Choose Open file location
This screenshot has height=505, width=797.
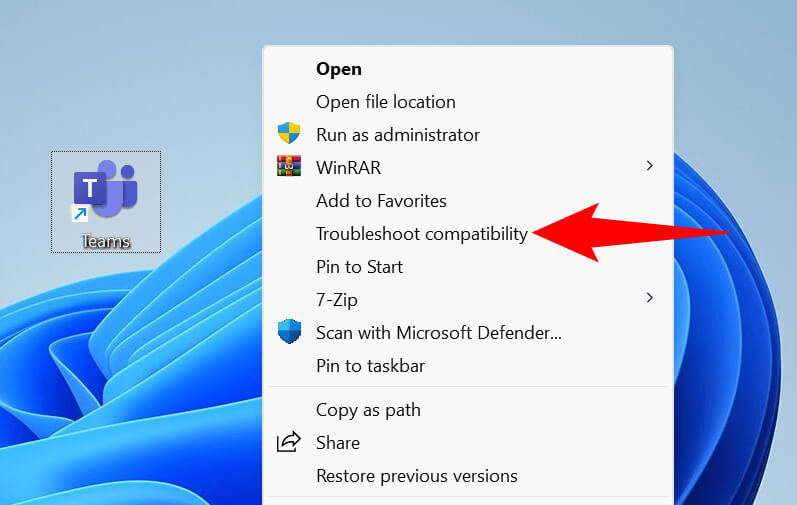(x=385, y=102)
